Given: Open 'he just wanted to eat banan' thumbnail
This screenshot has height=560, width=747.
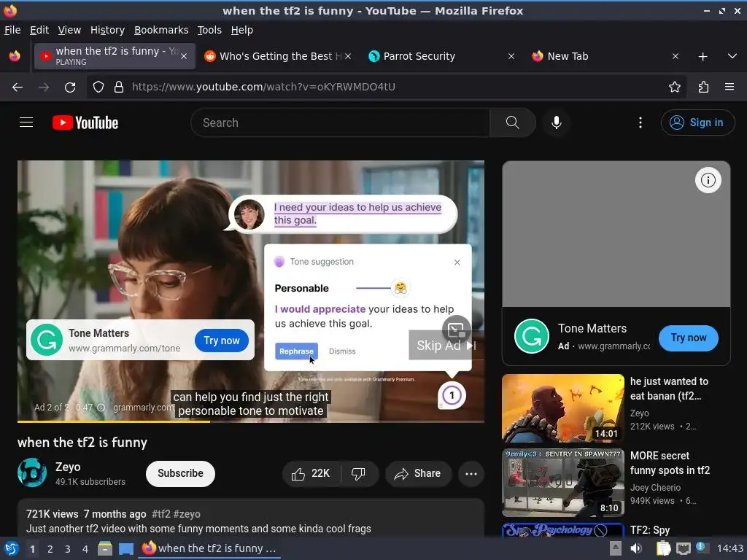Looking at the screenshot, I should (562, 408).
